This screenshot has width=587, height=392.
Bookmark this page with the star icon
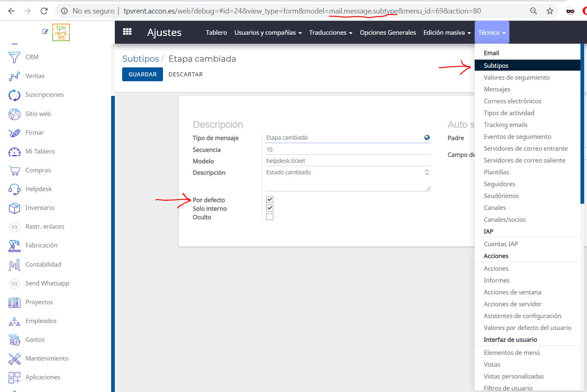tap(550, 11)
